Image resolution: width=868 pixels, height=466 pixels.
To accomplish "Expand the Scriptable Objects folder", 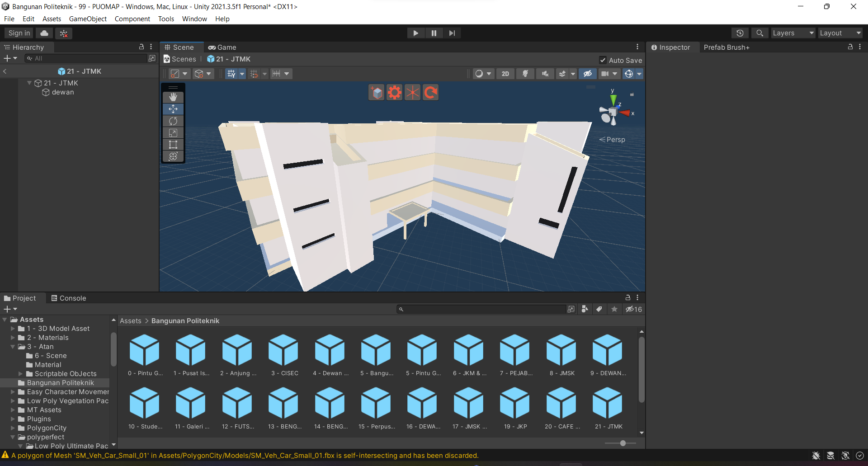I will 20,374.
